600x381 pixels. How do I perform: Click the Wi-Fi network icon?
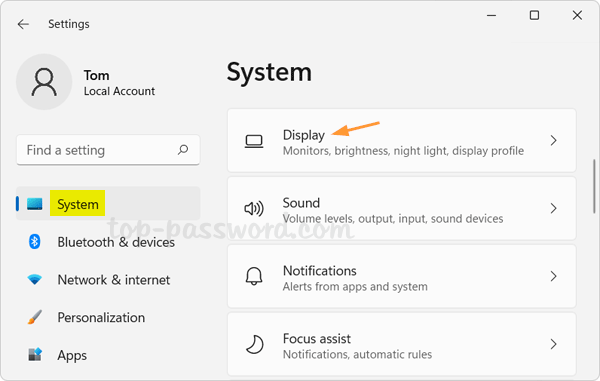tap(34, 280)
